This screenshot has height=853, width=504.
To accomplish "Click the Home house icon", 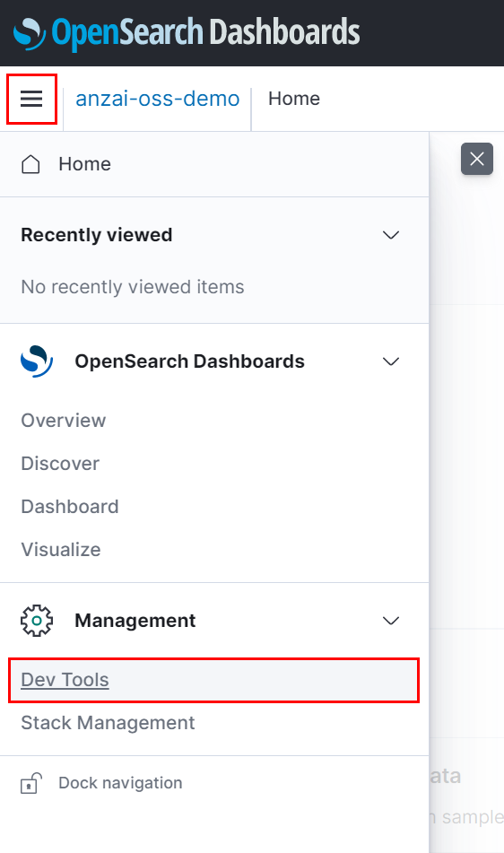I will pos(30,164).
